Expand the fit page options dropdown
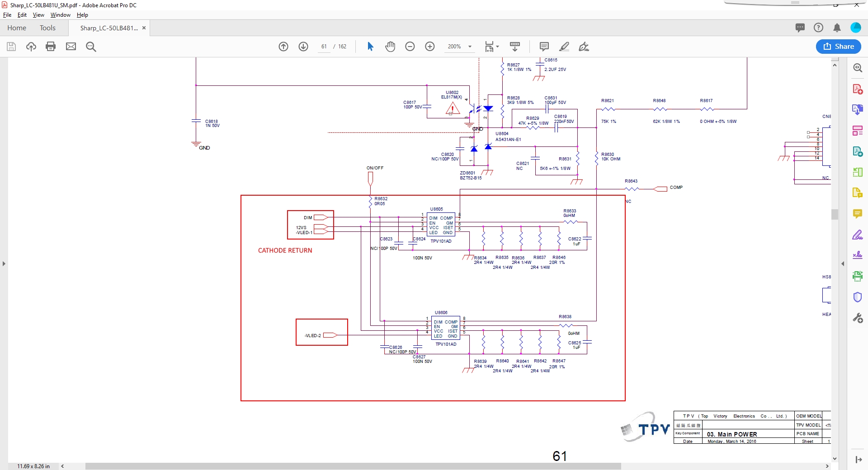 point(497,47)
